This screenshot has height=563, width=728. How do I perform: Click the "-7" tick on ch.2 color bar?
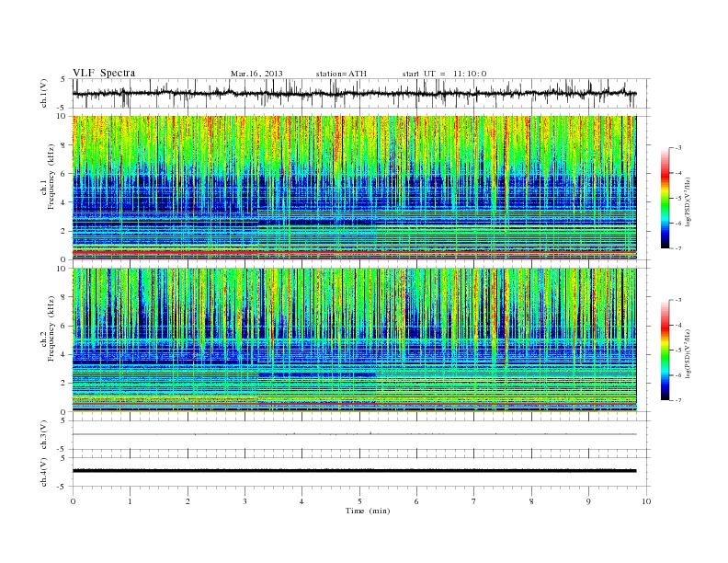click(678, 400)
